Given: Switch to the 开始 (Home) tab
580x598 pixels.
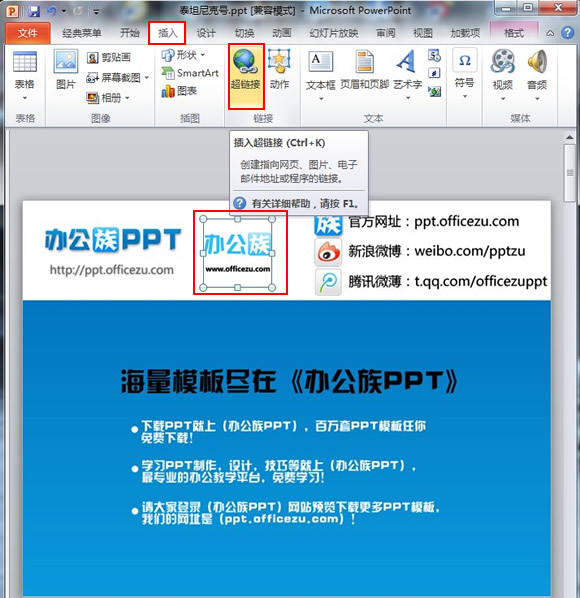Looking at the screenshot, I should (130, 33).
